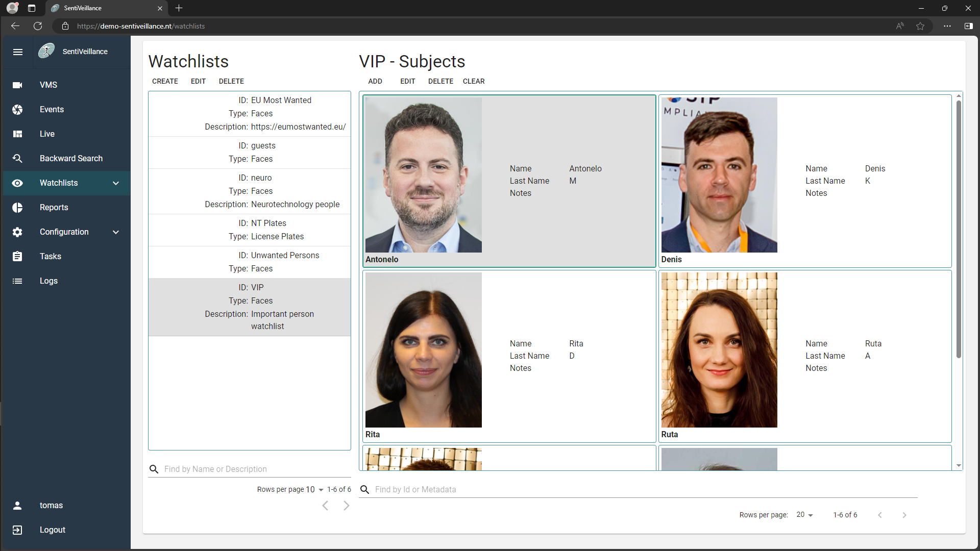Click the SentiVeillance logo icon
Screen dimensions: 980x551
click(x=46, y=51)
